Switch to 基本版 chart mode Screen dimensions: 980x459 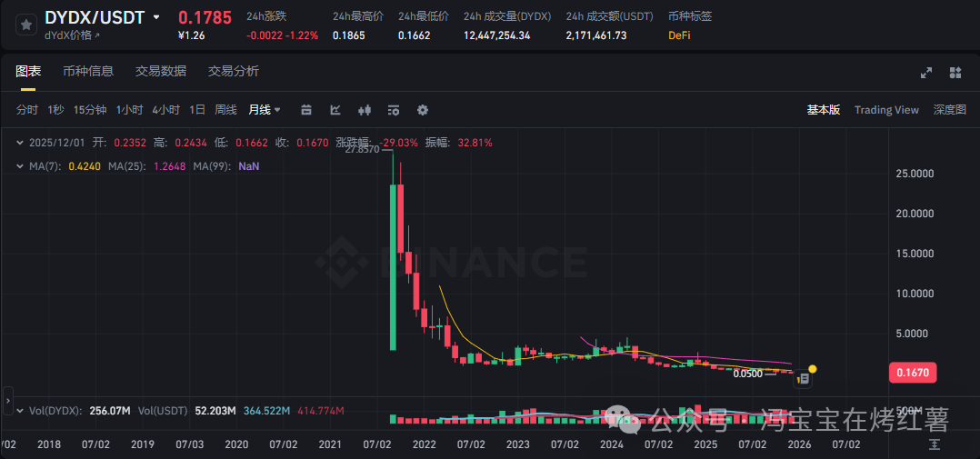[823, 110]
